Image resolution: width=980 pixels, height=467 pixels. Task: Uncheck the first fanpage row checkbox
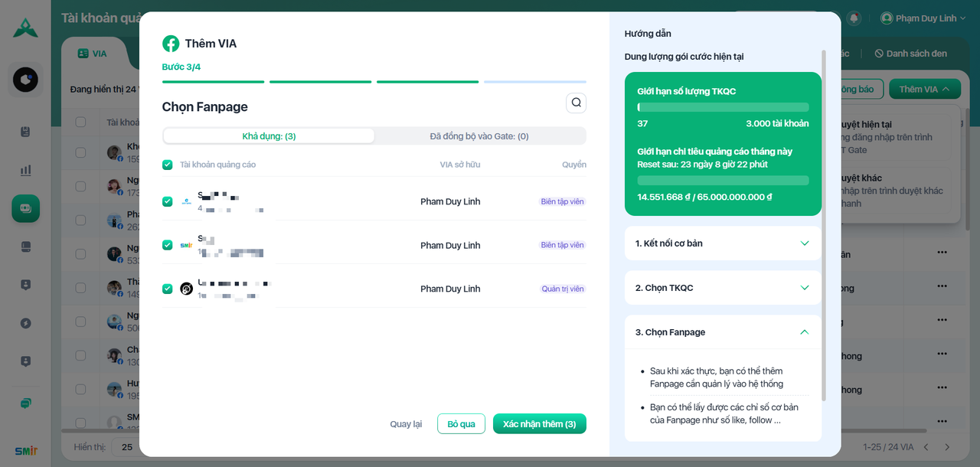[x=168, y=201]
